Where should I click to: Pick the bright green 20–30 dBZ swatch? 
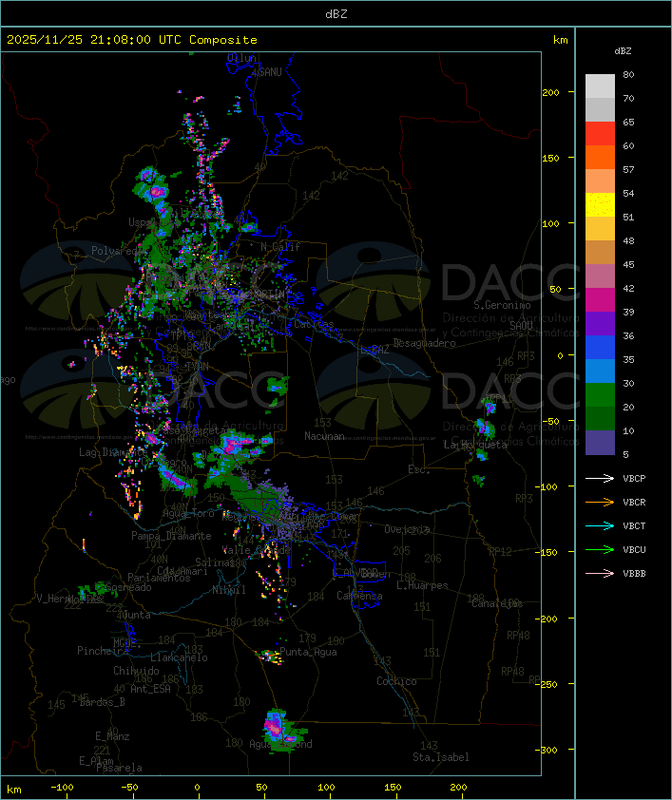(600, 395)
